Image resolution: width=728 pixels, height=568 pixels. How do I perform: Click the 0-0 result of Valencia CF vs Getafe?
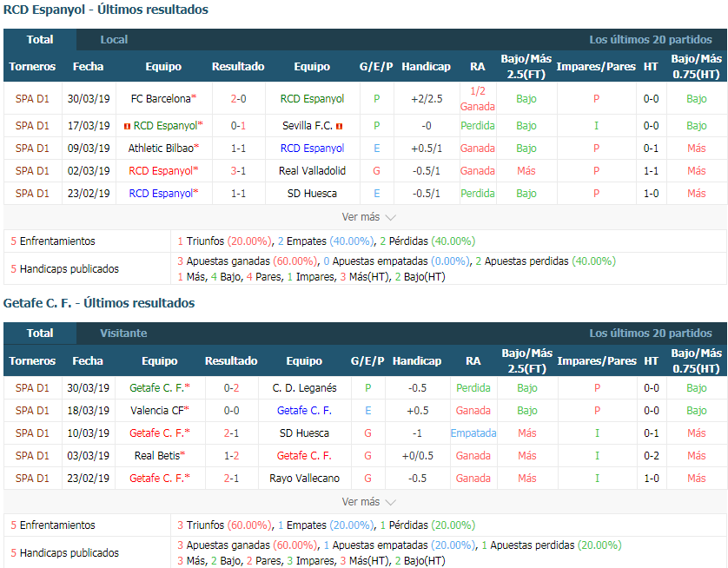231,411
